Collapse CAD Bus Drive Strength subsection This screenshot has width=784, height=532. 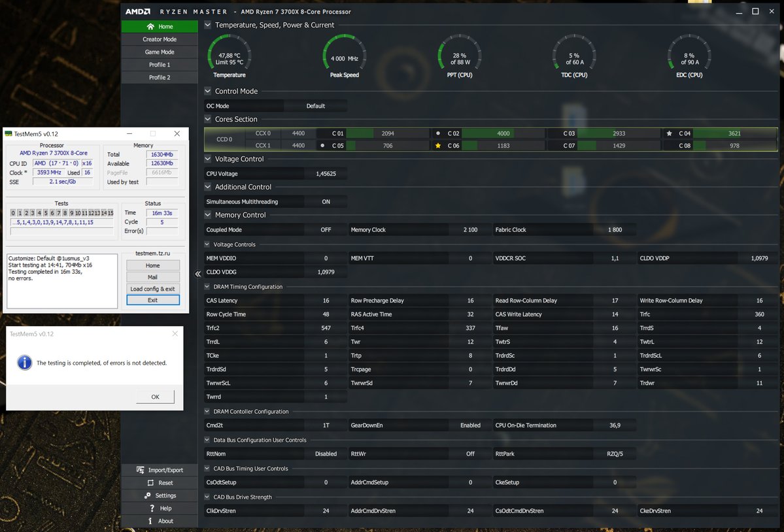pos(207,497)
